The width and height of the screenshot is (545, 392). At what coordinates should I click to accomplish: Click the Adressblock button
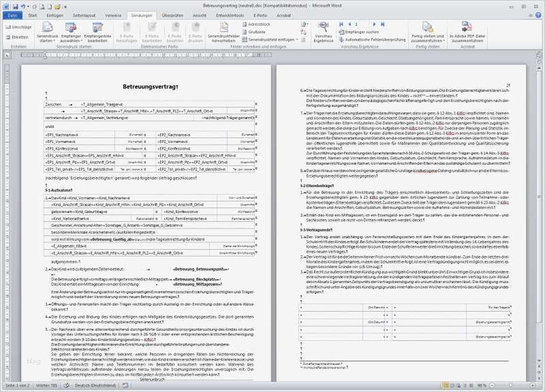[x=256, y=24]
